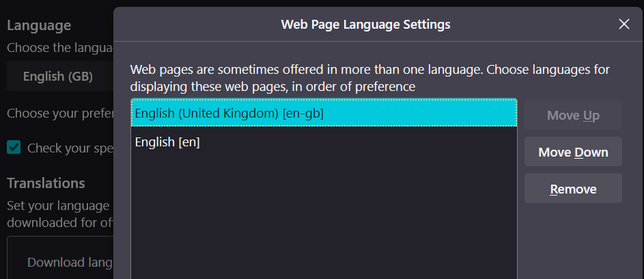Remove the selected language
This screenshot has height=279, width=644.
pyautogui.click(x=573, y=189)
